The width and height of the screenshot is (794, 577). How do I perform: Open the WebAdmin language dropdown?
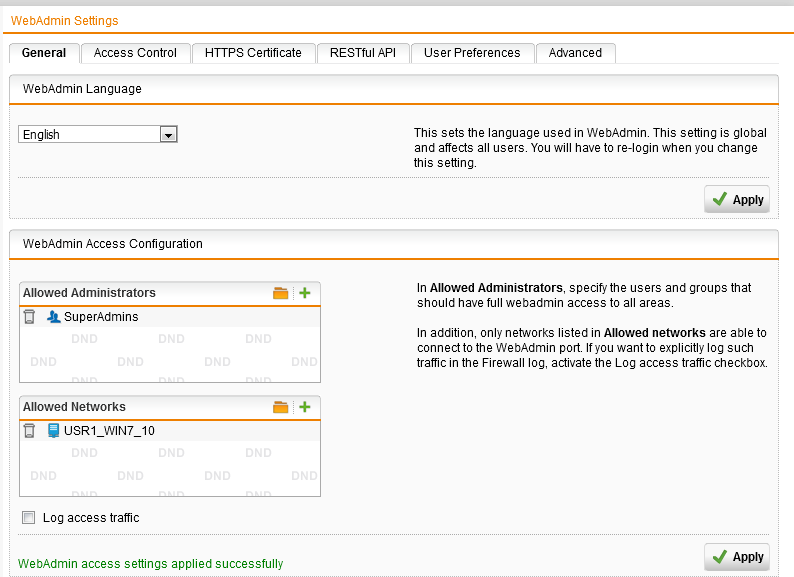pos(168,134)
